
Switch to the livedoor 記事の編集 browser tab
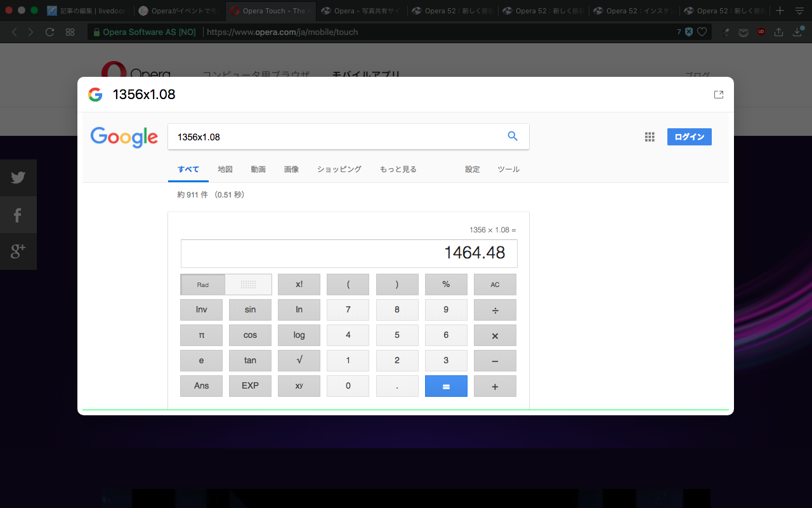(89, 11)
